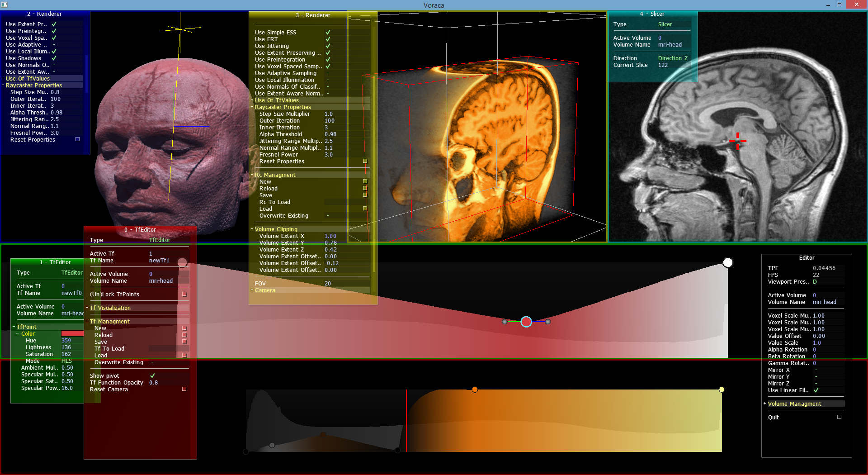Toggle the Show pivot checkmark
This screenshot has height=475, width=868.
[152, 375]
